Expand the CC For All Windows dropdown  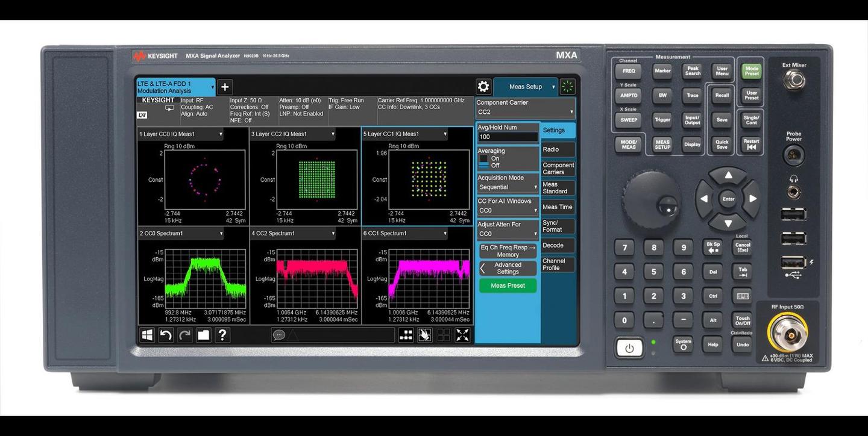pyautogui.click(x=507, y=210)
